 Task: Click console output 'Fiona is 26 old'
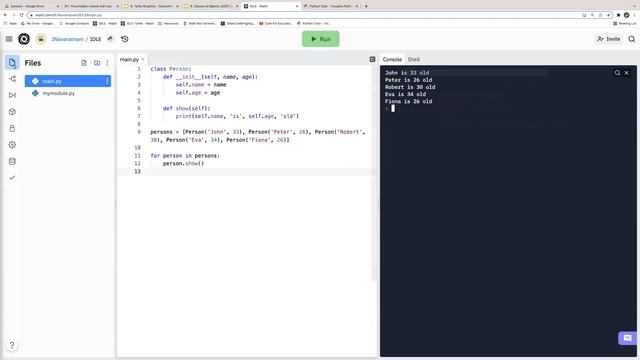coord(409,101)
